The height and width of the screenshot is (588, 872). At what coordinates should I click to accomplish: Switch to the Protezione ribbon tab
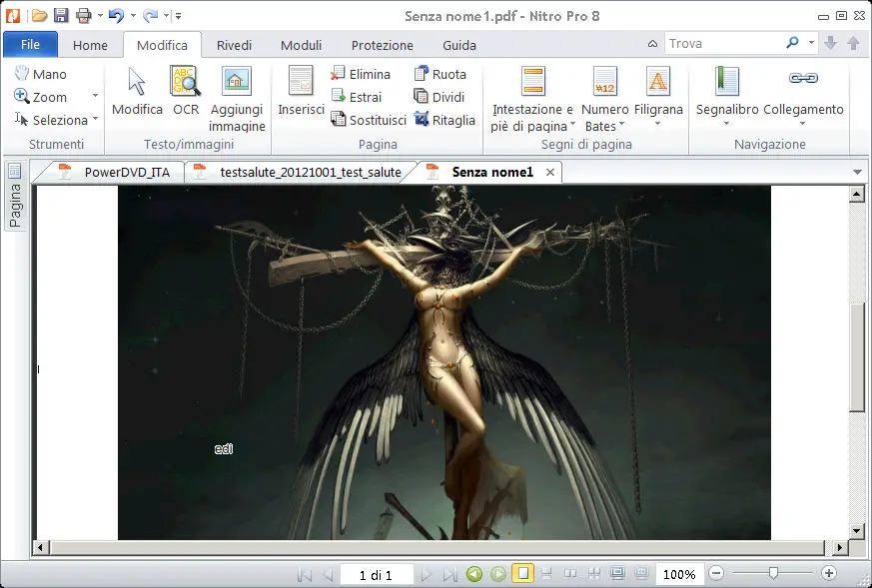382,45
